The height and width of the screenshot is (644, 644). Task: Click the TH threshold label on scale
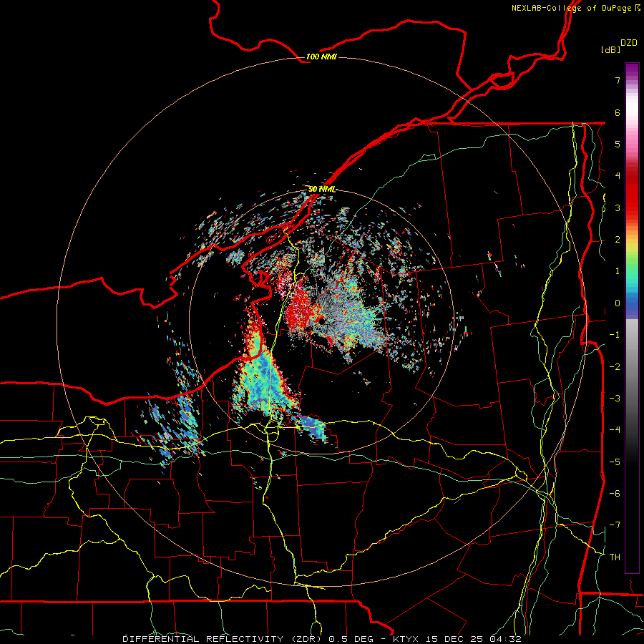click(x=615, y=557)
